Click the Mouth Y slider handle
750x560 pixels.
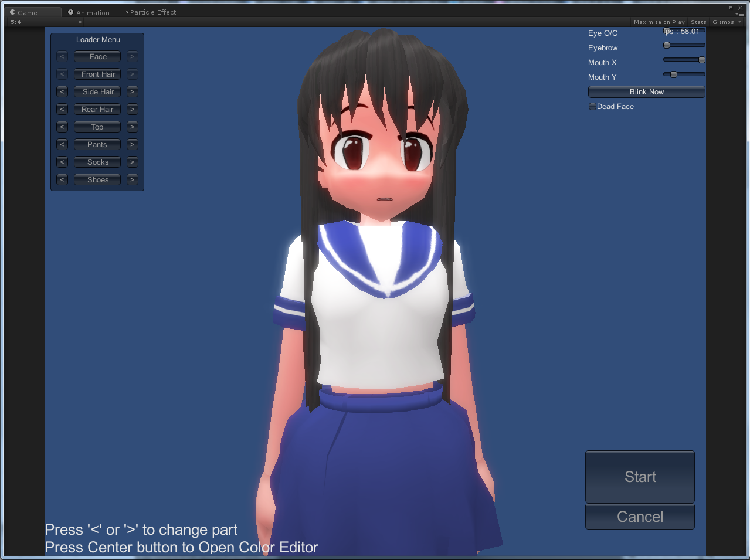(674, 74)
